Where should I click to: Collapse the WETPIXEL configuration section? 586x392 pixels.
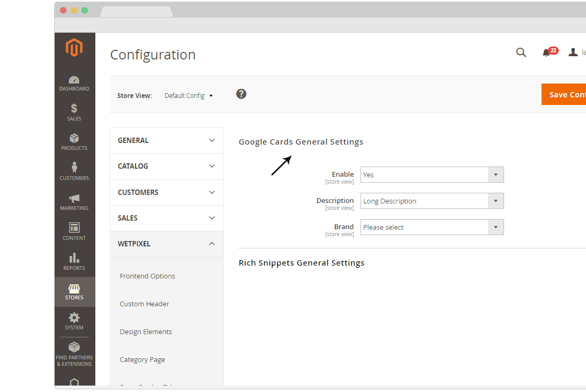[167, 244]
